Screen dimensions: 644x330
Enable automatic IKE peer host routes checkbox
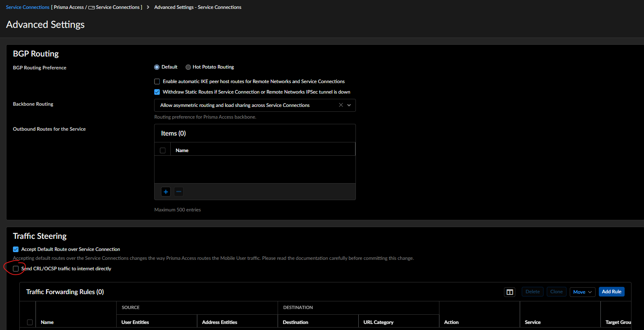point(157,81)
